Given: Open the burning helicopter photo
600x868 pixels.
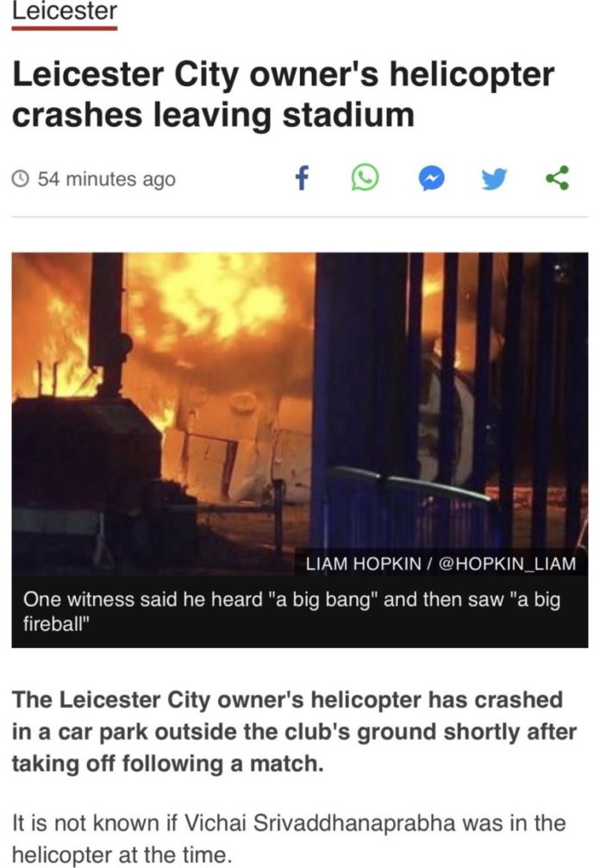Looking at the screenshot, I should coord(299,414).
